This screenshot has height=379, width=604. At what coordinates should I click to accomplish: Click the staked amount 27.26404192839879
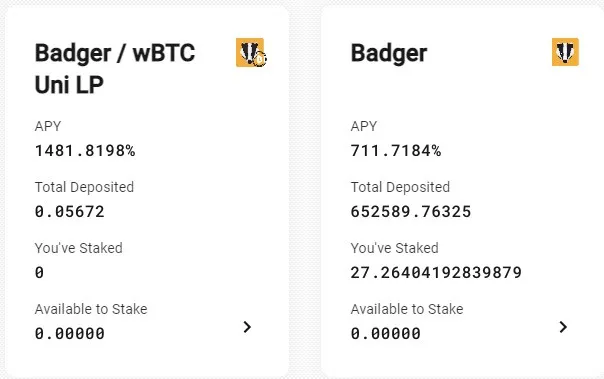click(x=436, y=272)
